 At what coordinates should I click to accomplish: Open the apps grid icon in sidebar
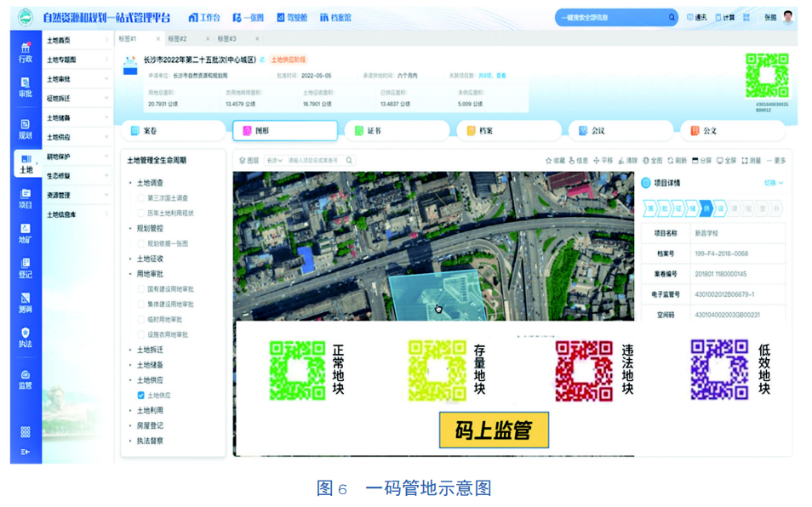pyautogui.click(x=26, y=432)
